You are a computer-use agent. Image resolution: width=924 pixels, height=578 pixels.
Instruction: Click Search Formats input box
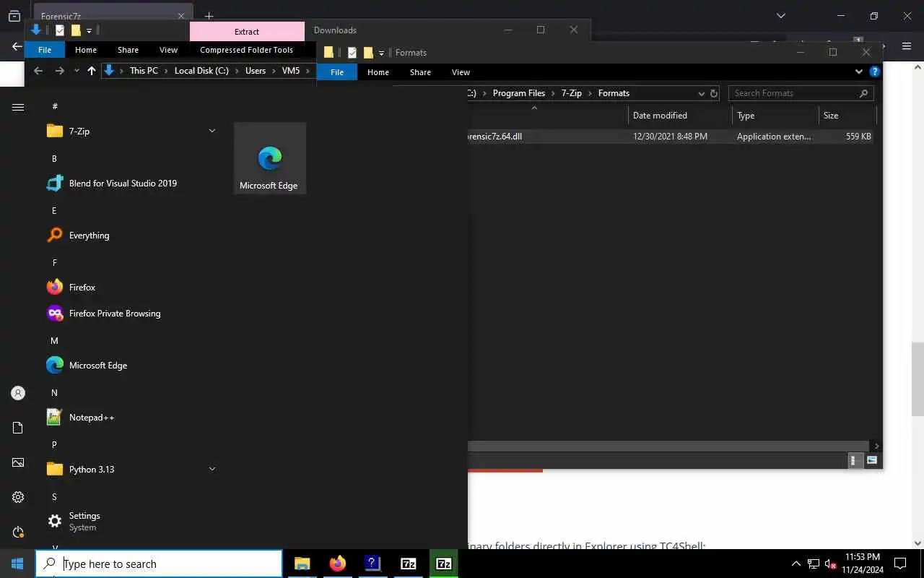click(801, 93)
